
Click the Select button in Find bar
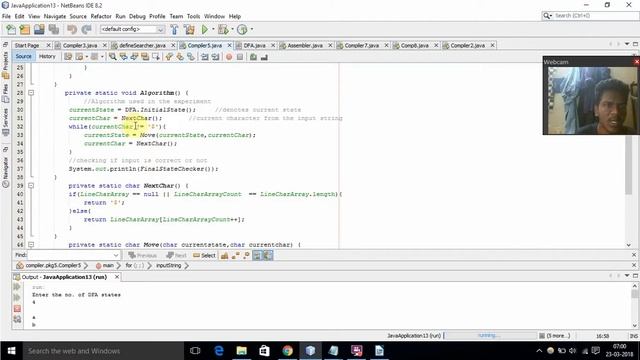tap(204, 256)
